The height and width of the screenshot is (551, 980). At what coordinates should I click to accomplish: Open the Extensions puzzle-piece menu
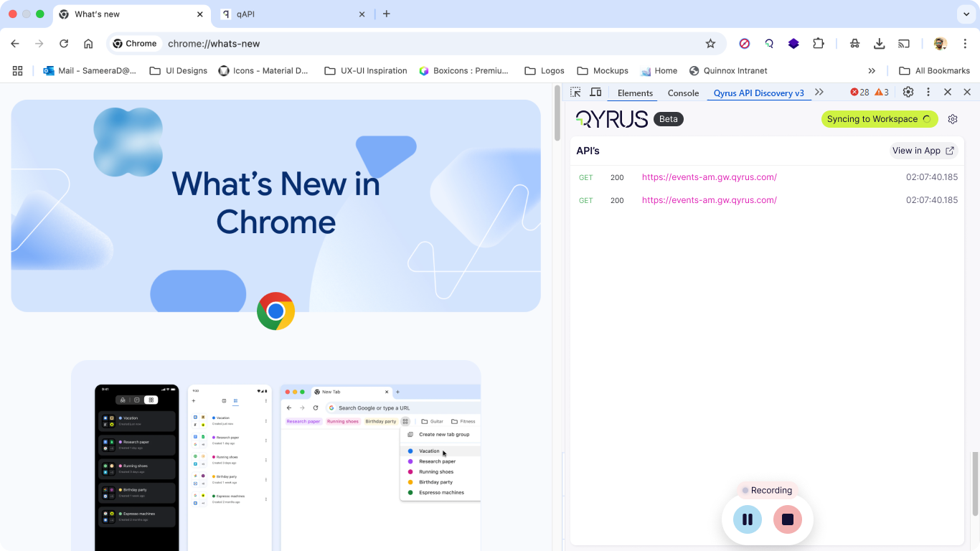point(819,44)
